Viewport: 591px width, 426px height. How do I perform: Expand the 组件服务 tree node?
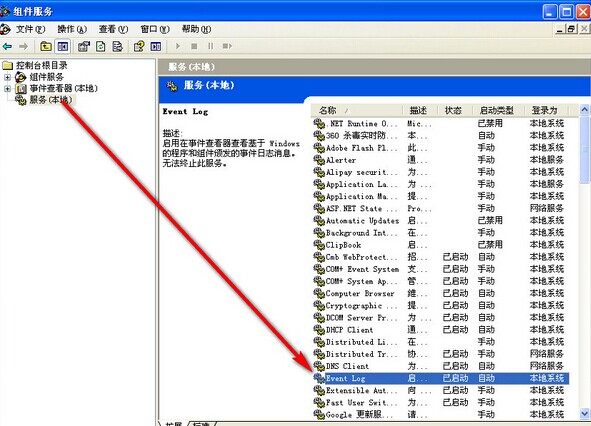coord(7,77)
